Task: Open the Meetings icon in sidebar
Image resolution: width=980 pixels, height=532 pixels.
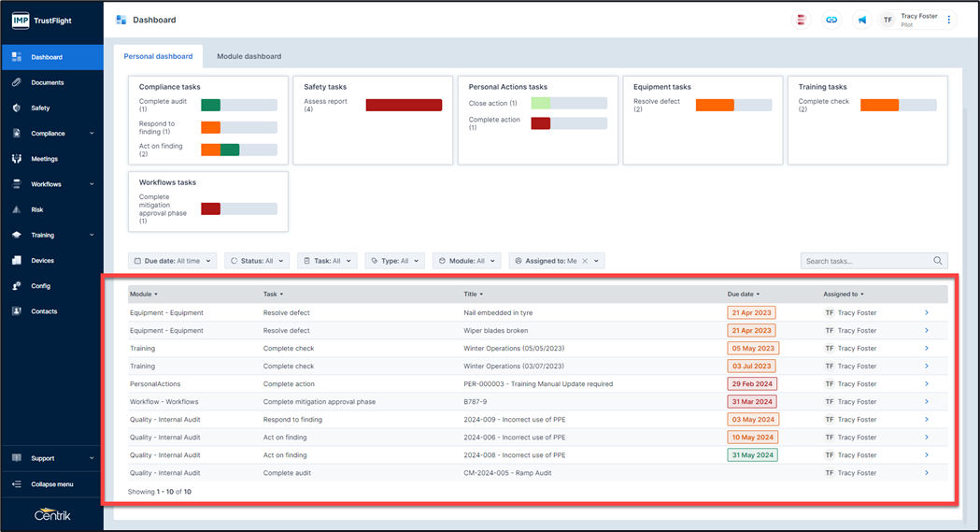Action: (x=17, y=159)
